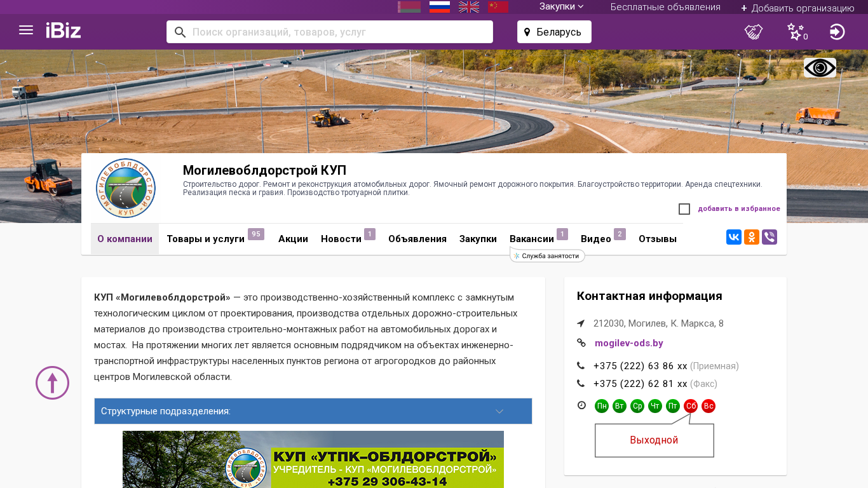868x488 pixels.
Task: Click the working hours clock icon
Action: [581, 405]
